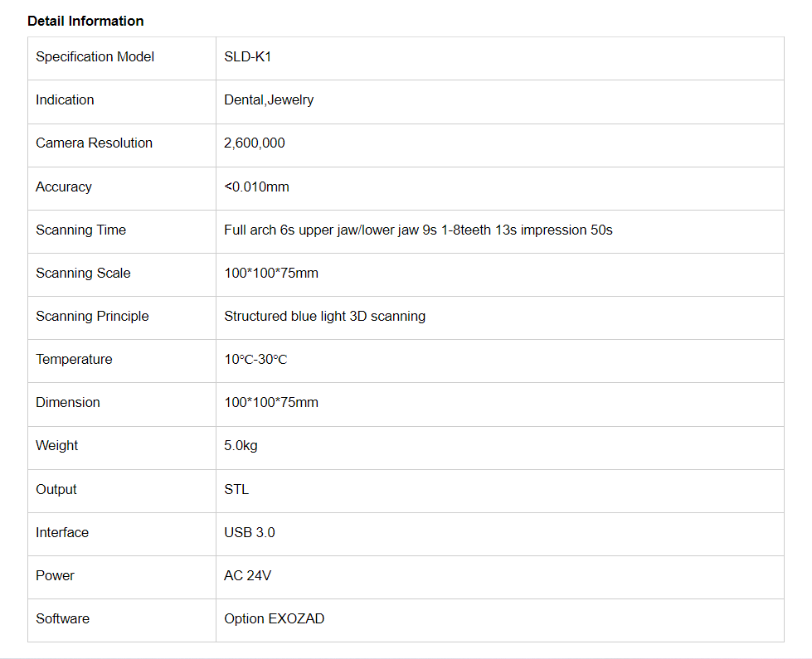This screenshot has height=659, width=812.
Task: Click the Scanning Scale label
Action: (83, 274)
